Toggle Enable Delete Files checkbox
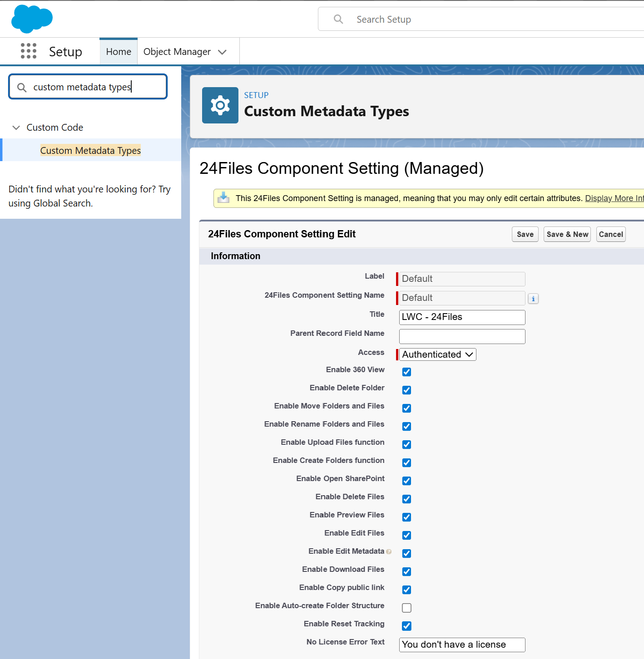This screenshot has height=659, width=644. [x=406, y=499]
